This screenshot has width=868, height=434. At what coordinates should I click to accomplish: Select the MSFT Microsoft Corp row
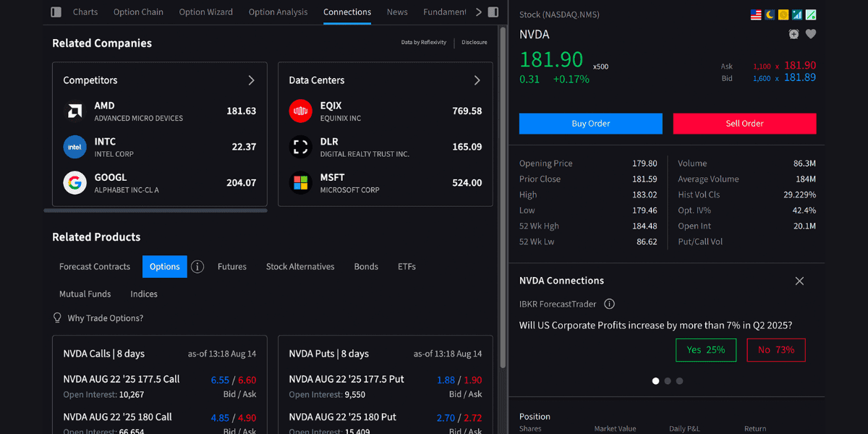tap(386, 183)
